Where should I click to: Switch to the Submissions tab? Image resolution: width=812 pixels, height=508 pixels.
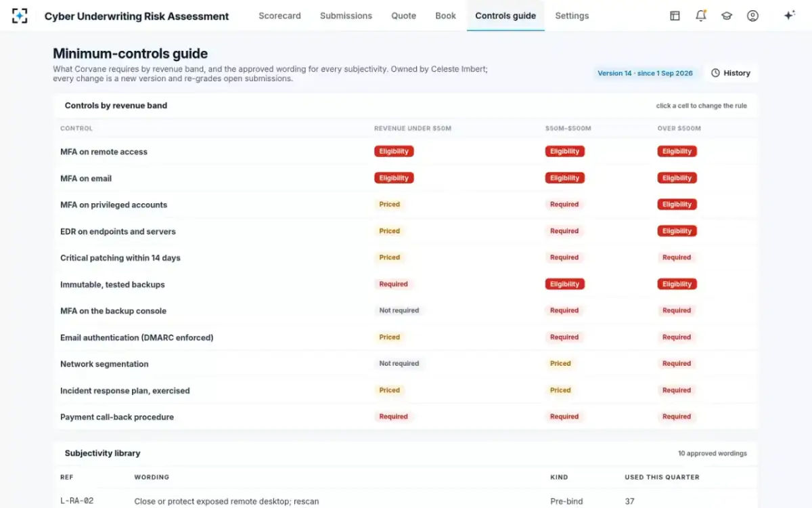click(x=346, y=16)
